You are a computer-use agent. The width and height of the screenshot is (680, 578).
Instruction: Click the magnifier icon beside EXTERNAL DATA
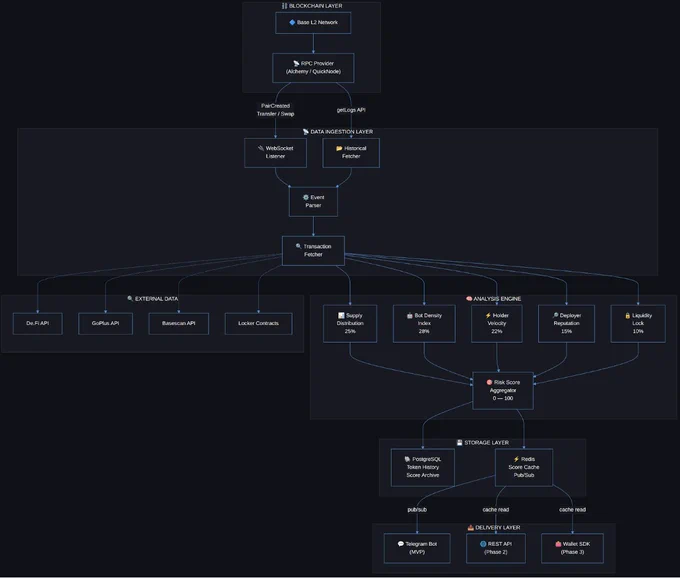click(x=130, y=299)
